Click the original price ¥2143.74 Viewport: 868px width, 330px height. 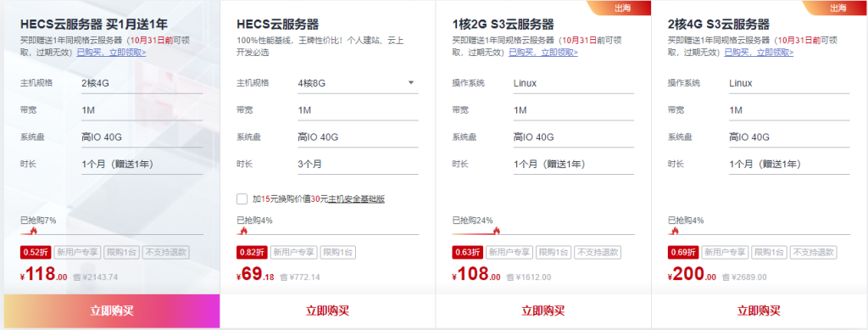click(100, 277)
